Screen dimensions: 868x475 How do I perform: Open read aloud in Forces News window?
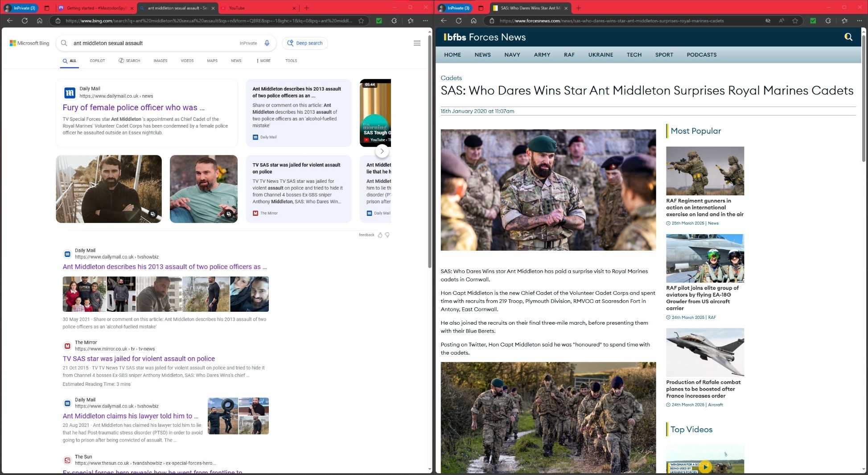pos(782,21)
